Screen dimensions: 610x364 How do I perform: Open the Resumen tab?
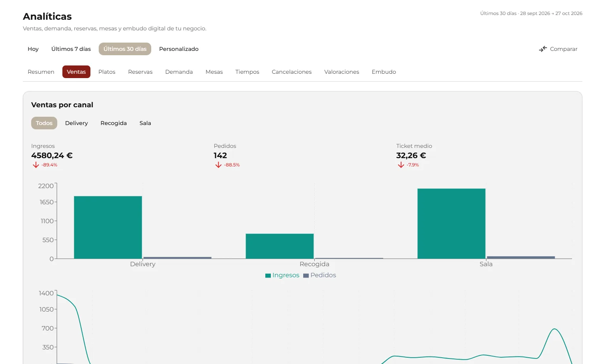pyautogui.click(x=41, y=72)
